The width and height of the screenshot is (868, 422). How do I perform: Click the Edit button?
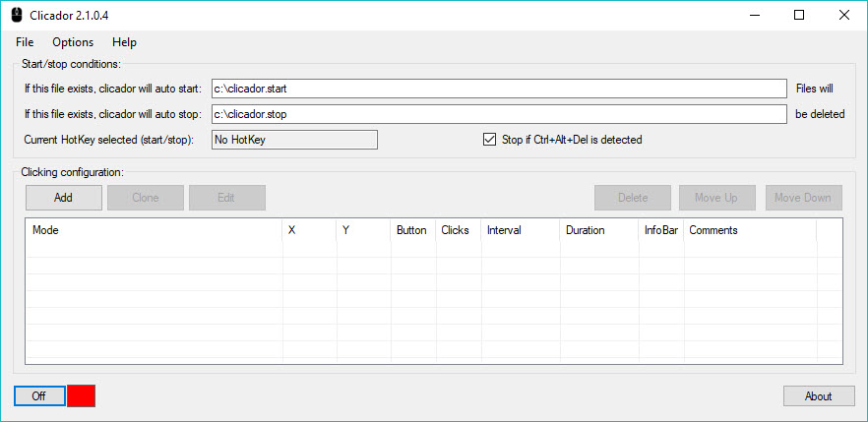[227, 198]
